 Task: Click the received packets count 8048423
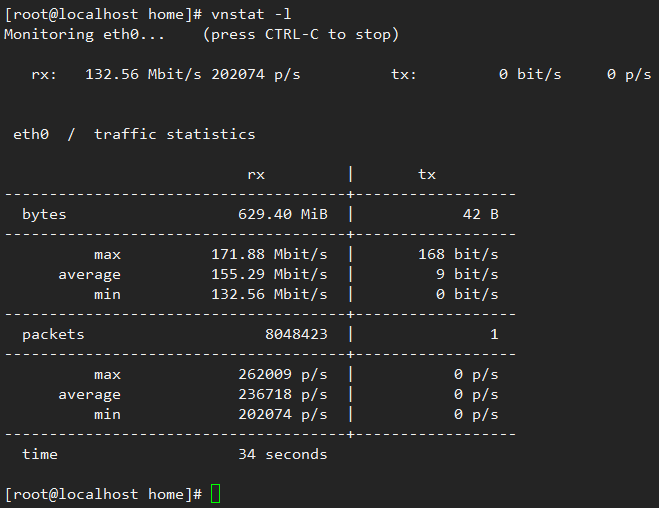coord(296,334)
